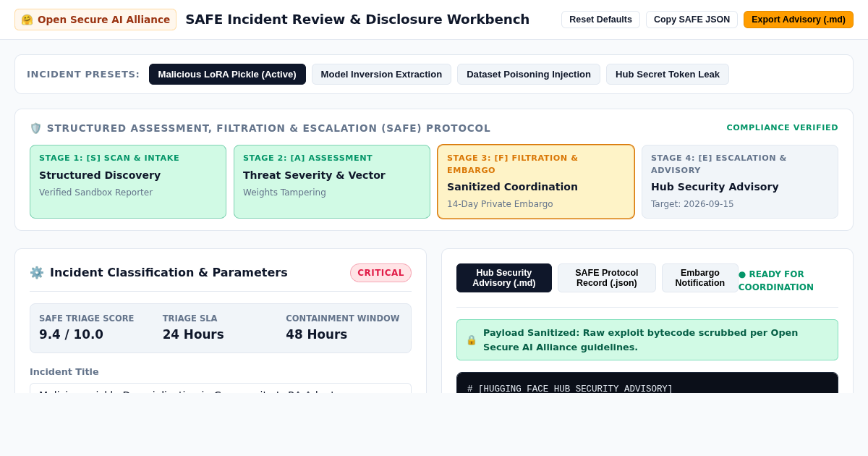Click the 48 Hours containment window value
Screen dimensions: 868x456
point(317,334)
